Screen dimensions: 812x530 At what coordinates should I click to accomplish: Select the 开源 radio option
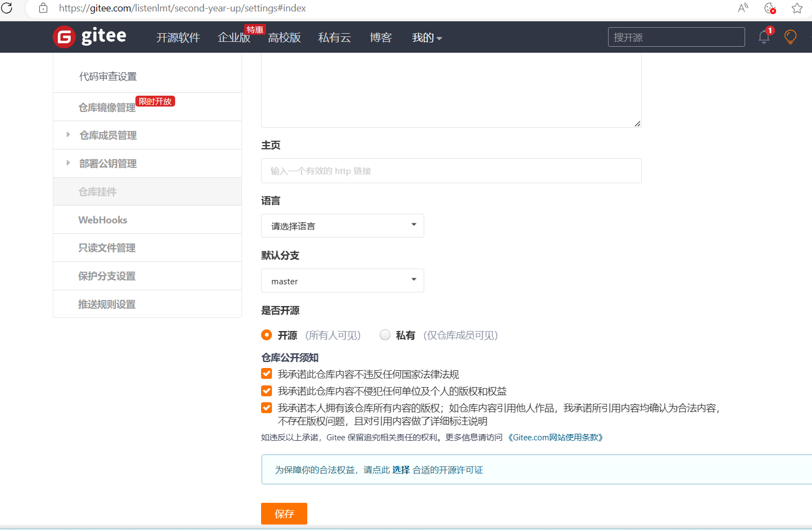pos(266,335)
